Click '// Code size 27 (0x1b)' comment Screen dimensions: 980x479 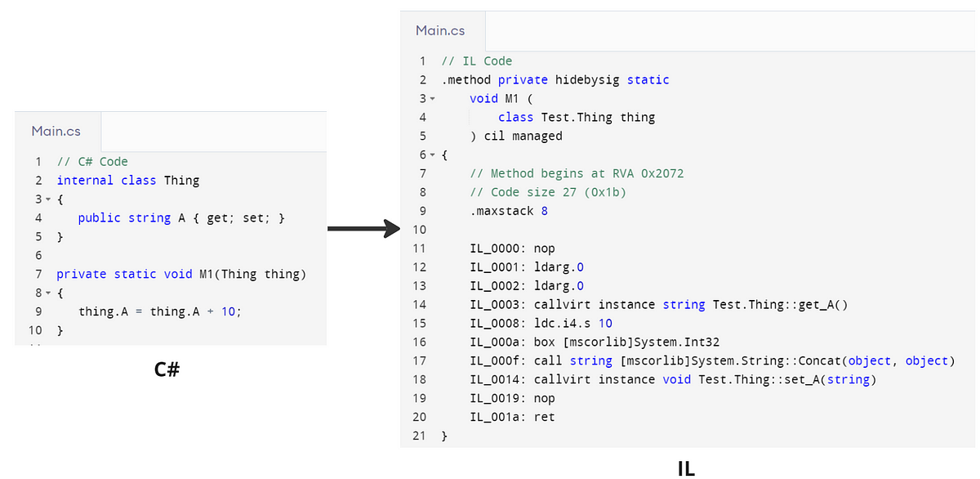click(x=548, y=193)
